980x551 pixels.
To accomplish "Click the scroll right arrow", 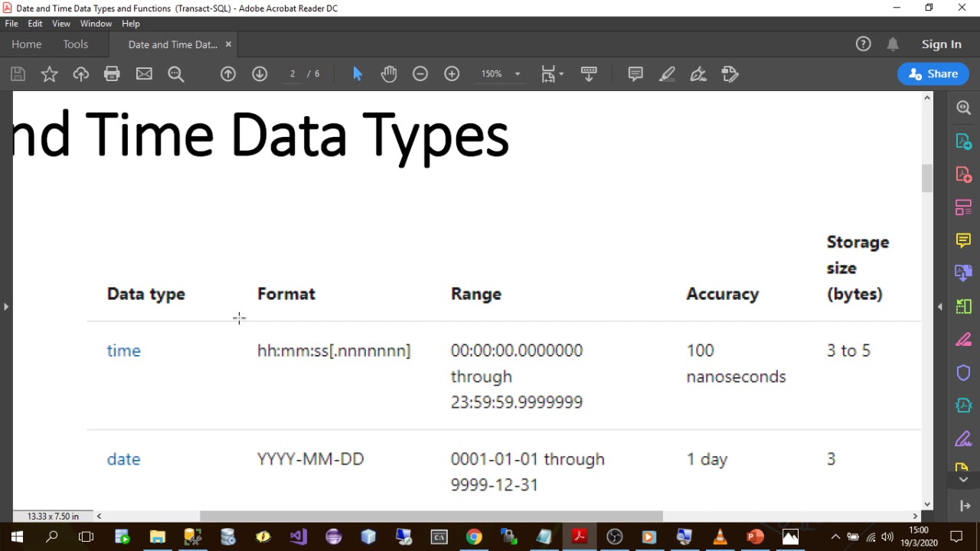I will click(x=915, y=517).
